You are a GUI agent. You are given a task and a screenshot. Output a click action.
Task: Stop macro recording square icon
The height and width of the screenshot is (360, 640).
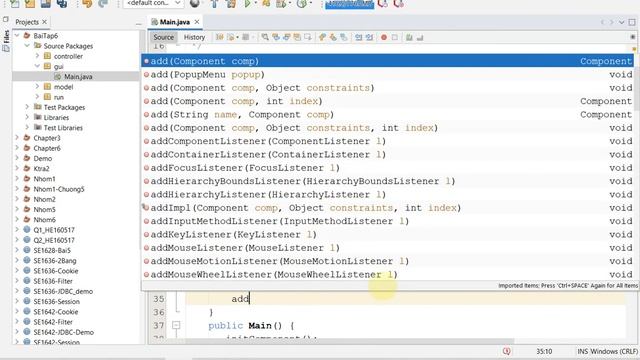coord(395,37)
